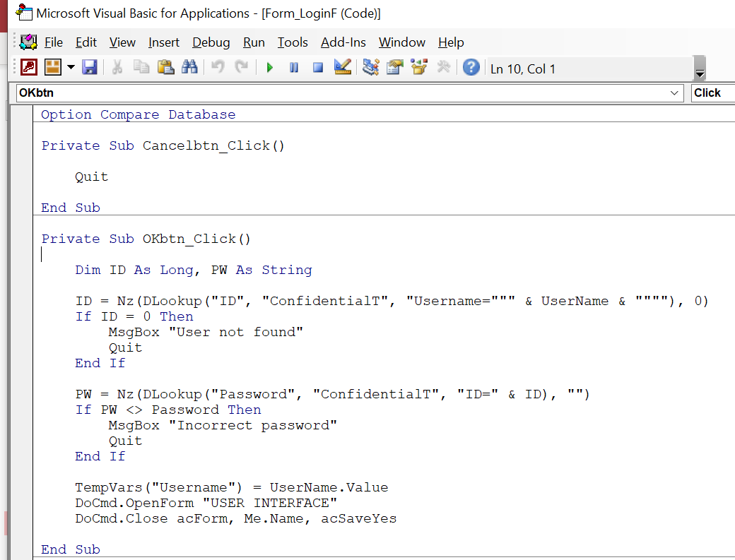Open the Debug menu

pos(211,42)
